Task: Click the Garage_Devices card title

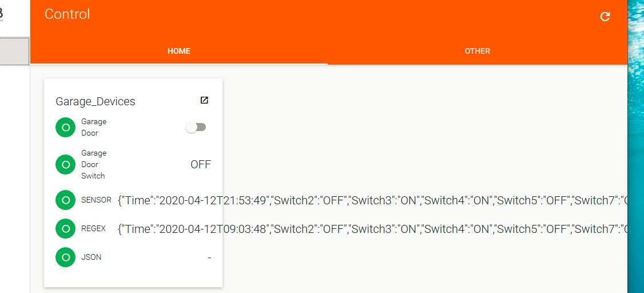Action: (96, 102)
